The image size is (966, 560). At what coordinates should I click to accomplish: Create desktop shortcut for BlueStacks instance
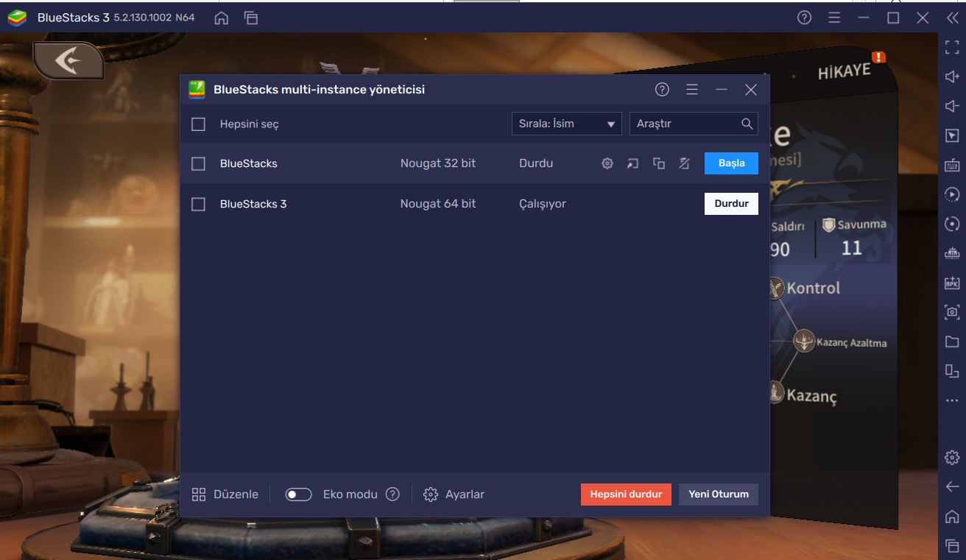pyautogui.click(x=633, y=163)
